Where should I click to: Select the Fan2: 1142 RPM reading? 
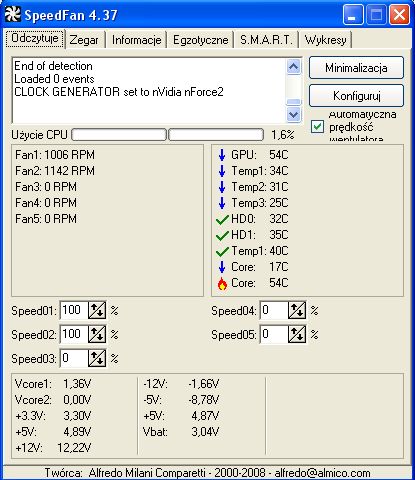[x=55, y=171]
